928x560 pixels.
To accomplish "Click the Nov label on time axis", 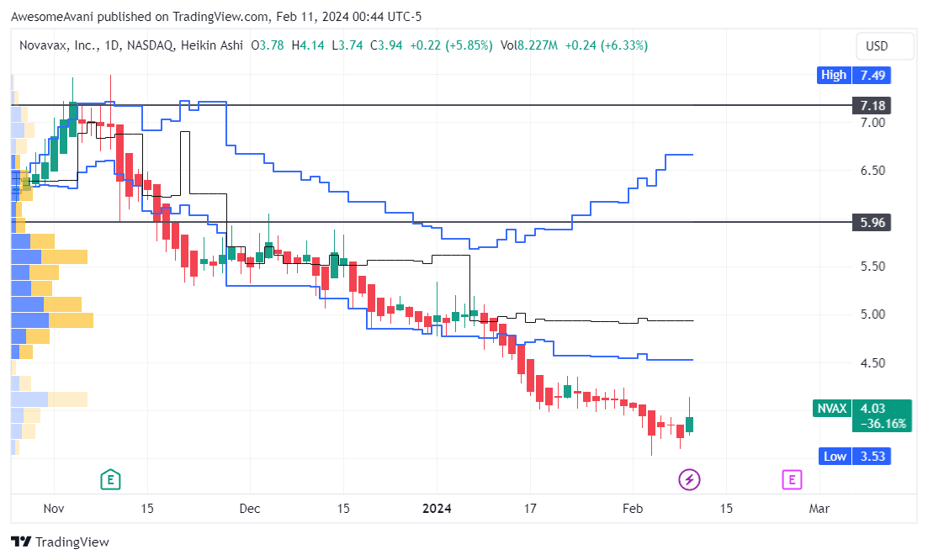I will (x=54, y=509).
